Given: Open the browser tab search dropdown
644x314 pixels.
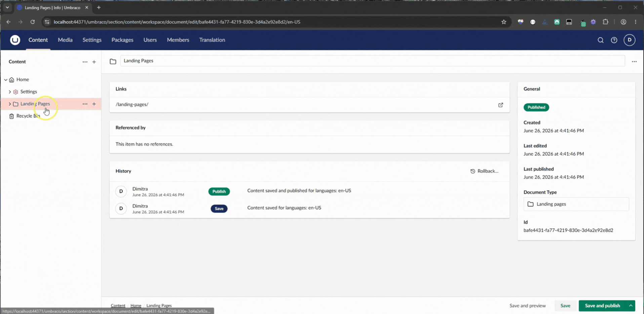Looking at the screenshot, I should pos(7,7).
